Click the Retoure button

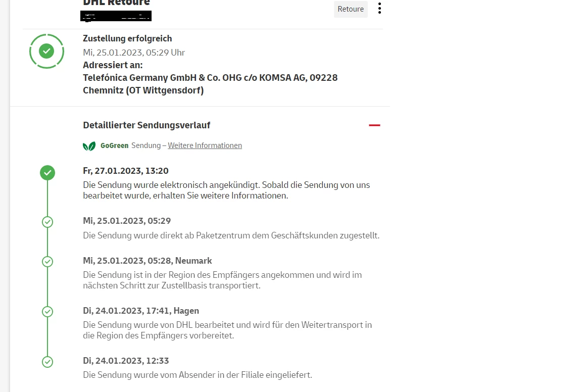pos(351,9)
